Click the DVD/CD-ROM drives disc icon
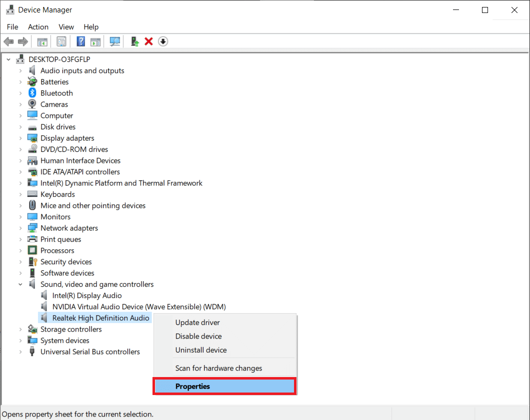530x420 pixels. 32,149
